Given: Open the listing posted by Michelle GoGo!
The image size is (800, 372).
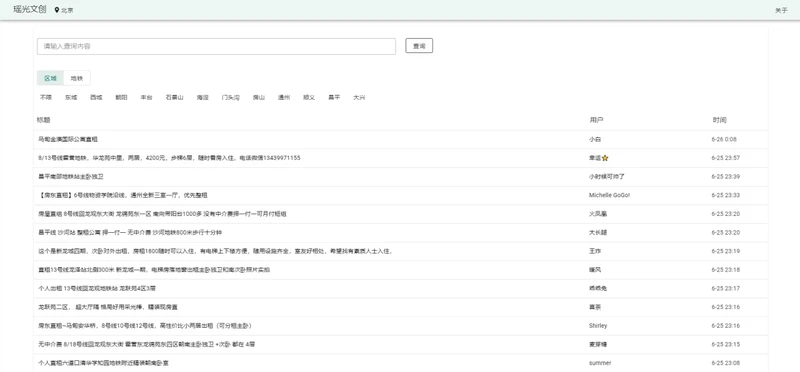Looking at the screenshot, I should click(x=401, y=195).
